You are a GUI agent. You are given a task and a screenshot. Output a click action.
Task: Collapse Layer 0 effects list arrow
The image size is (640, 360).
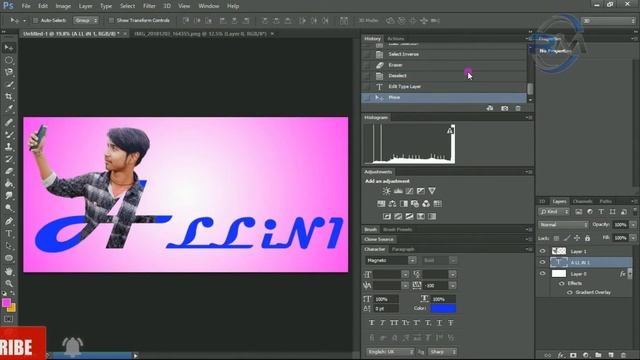click(630, 274)
